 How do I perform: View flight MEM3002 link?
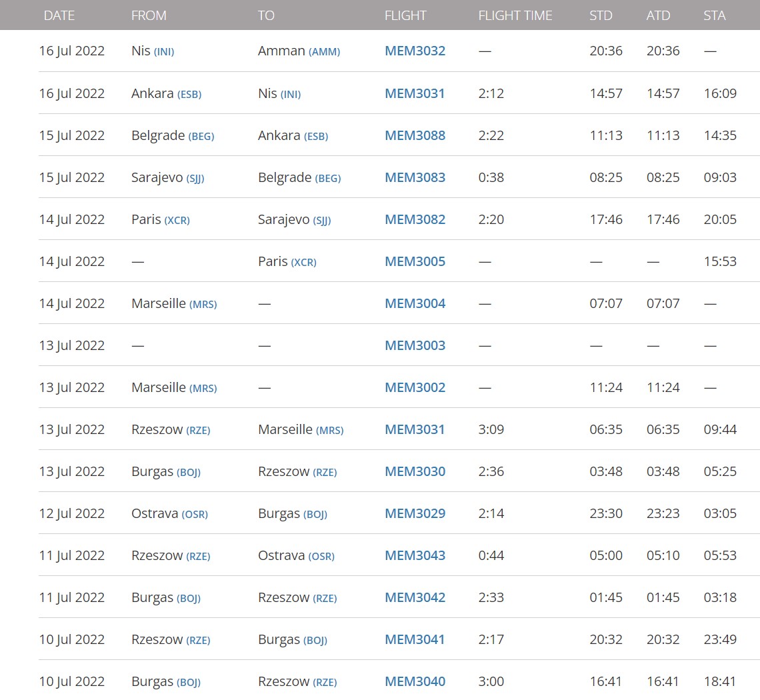point(415,387)
